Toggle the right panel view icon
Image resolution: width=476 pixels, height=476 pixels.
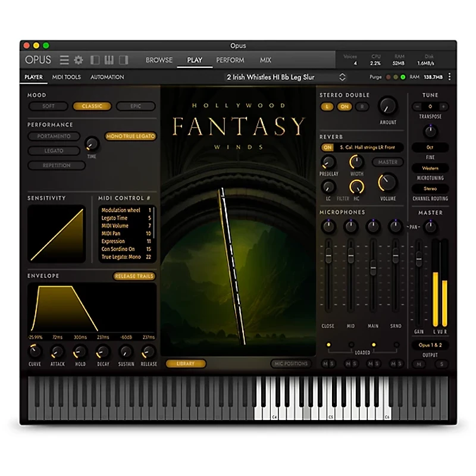tap(122, 59)
